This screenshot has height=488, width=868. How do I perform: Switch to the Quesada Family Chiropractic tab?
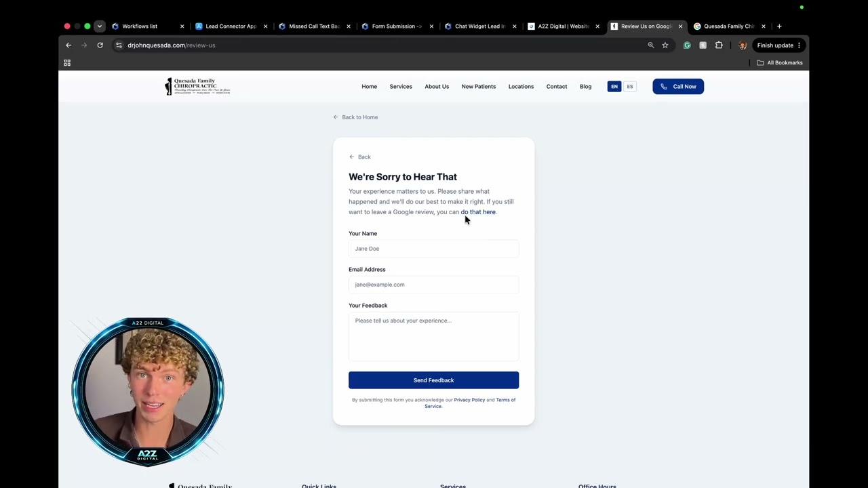tap(729, 26)
